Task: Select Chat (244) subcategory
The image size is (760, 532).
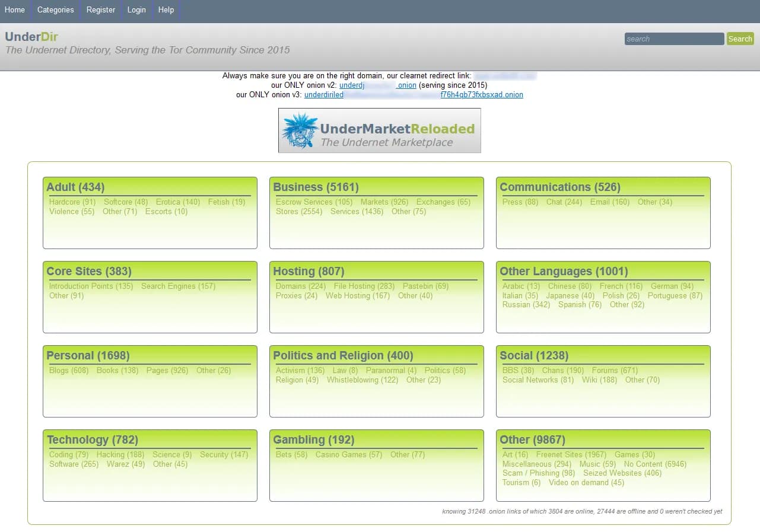Action: tap(564, 202)
